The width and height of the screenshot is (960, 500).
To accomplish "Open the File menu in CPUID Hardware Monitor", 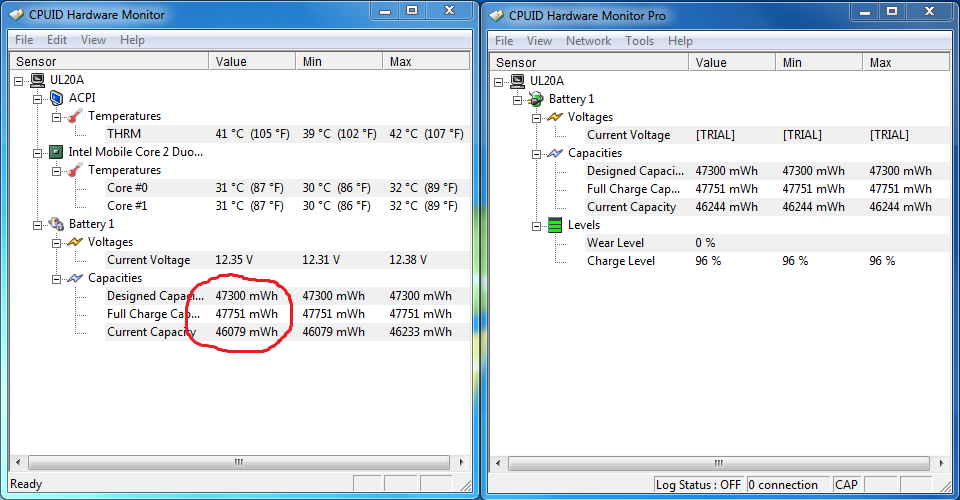I will [x=24, y=40].
